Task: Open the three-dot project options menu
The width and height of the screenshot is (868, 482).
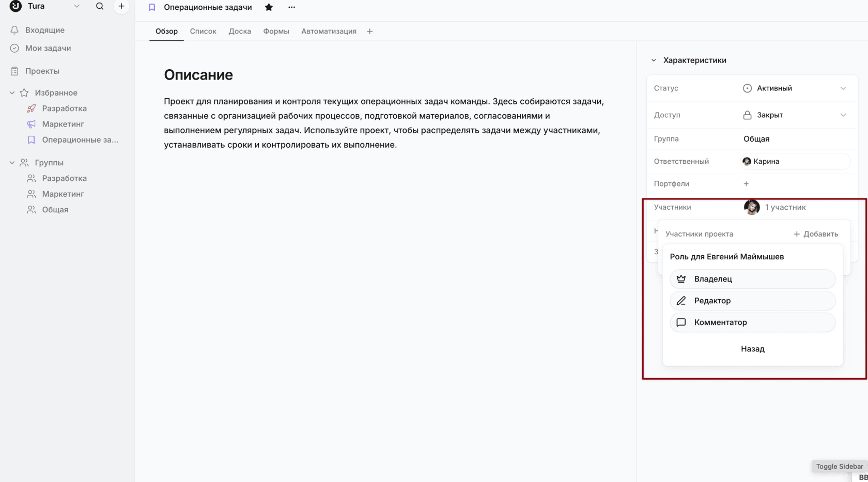Action: coord(292,7)
